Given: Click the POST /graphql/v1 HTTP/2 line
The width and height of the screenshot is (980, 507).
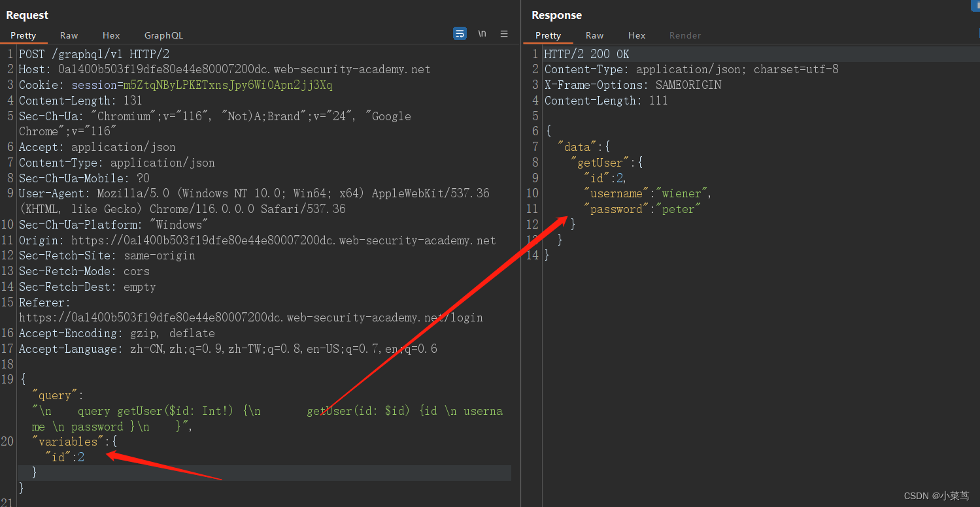Looking at the screenshot, I should click(x=94, y=54).
